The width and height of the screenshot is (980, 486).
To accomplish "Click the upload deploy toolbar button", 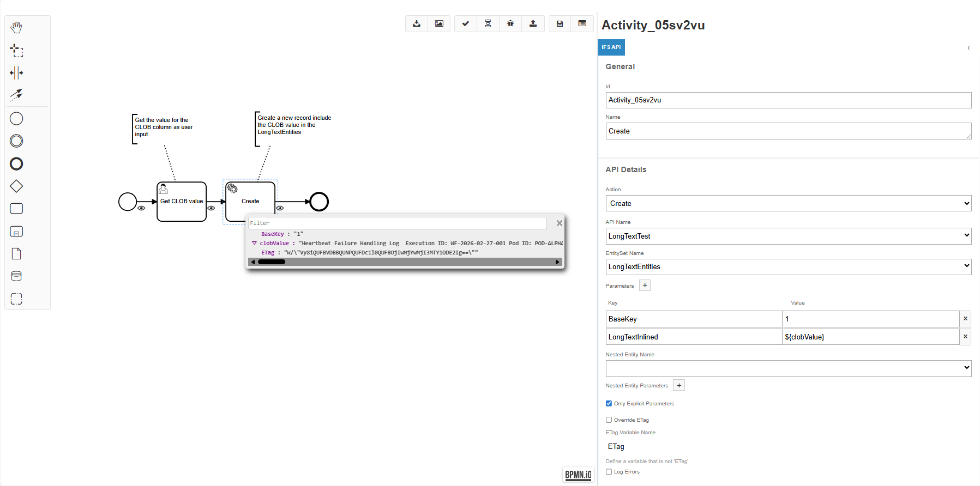I will pyautogui.click(x=533, y=23).
